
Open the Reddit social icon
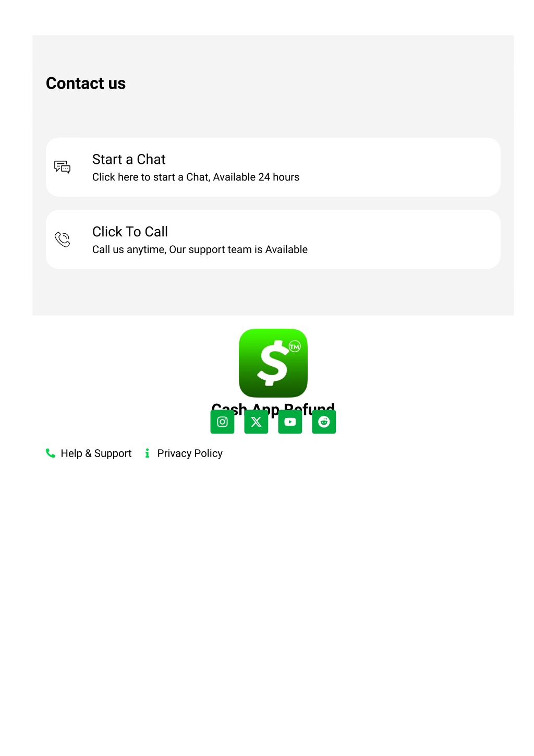(324, 422)
